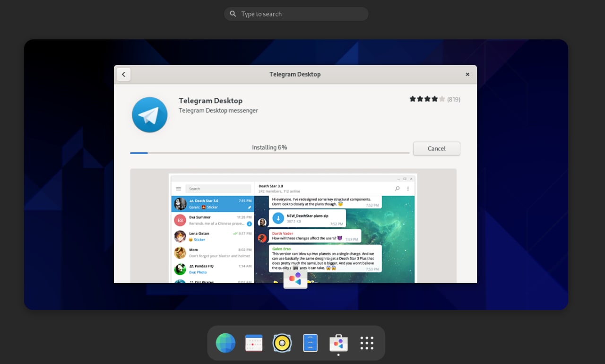Screen dimensions: 605x364
Task: Click the search magnifier icon
Action: tap(233, 14)
